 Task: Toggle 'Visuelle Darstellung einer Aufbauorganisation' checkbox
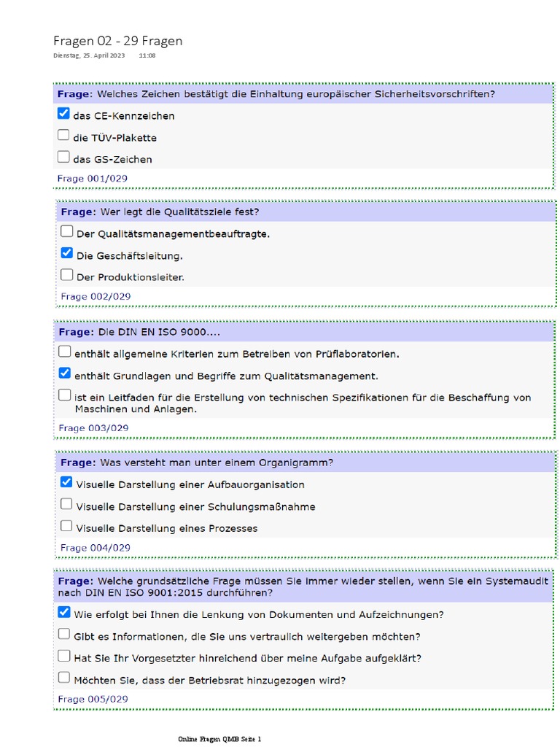[66, 482]
